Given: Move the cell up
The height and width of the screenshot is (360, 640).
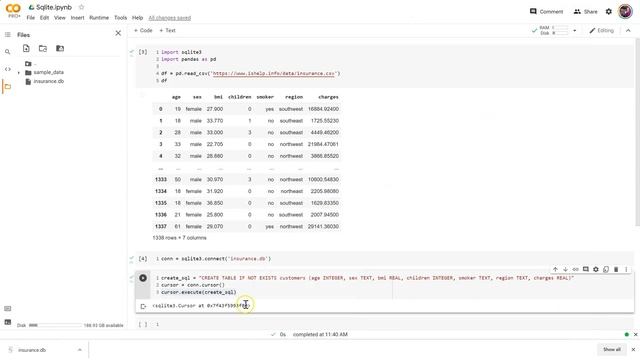Looking at the screenshot, I should click(555, 269).
